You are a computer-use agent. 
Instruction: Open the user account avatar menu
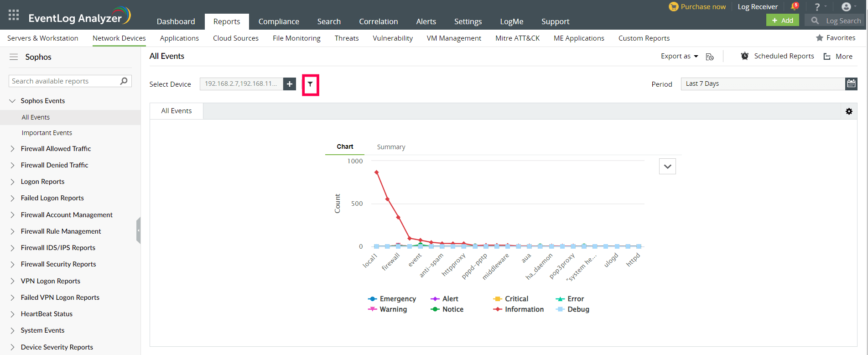point(846,7)
